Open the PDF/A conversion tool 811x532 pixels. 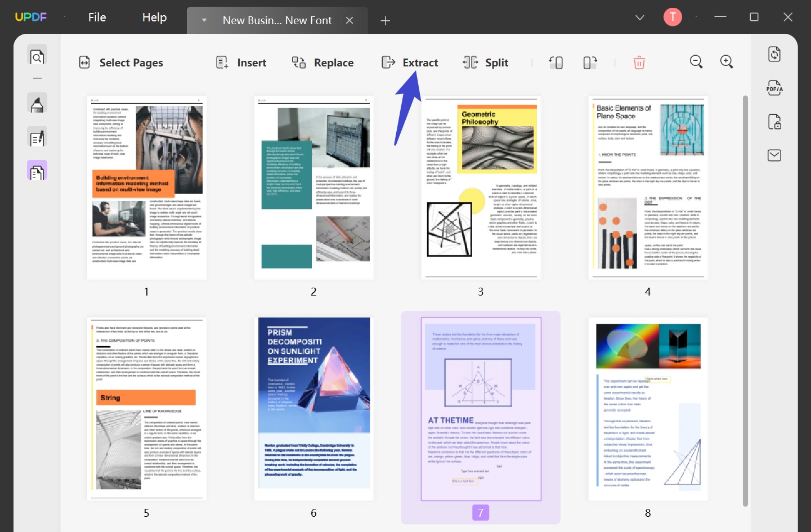[774, 88]
